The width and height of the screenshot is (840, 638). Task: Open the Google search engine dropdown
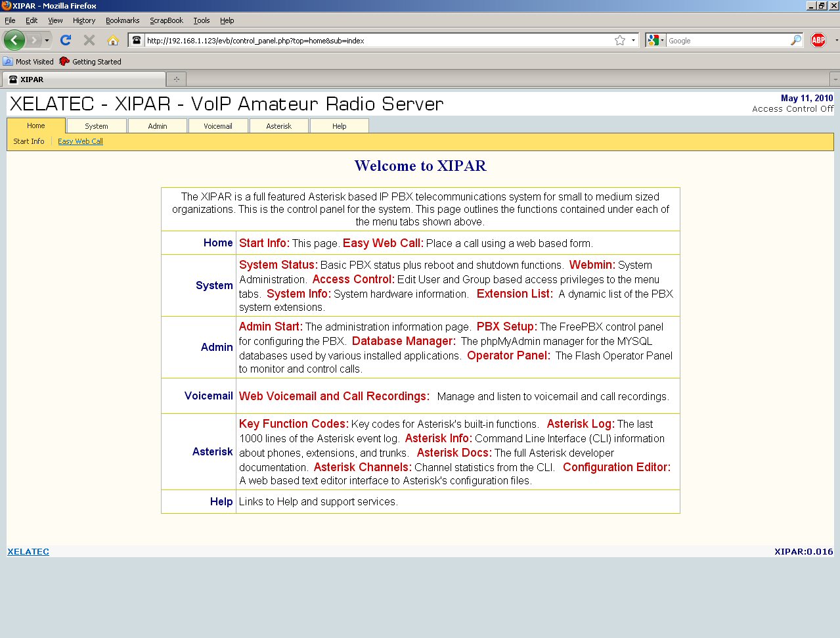tap(655, 40)
